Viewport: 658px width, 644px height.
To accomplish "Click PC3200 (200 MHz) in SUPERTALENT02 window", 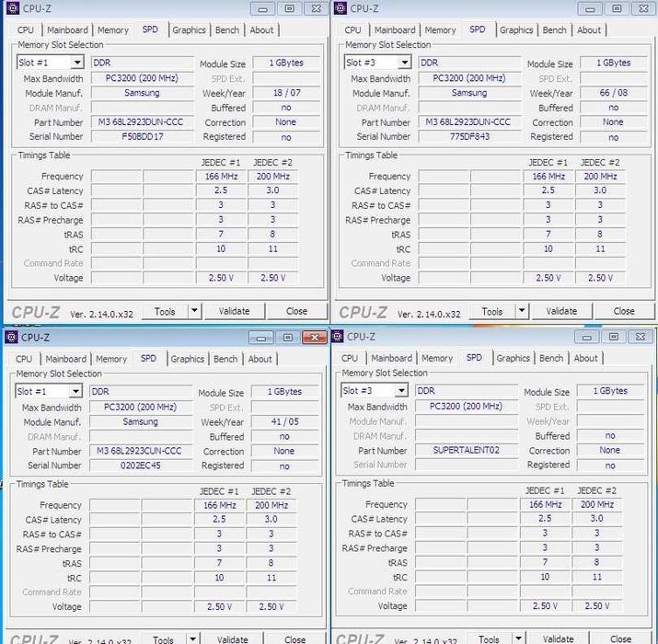I will click(x=467, y=406).
